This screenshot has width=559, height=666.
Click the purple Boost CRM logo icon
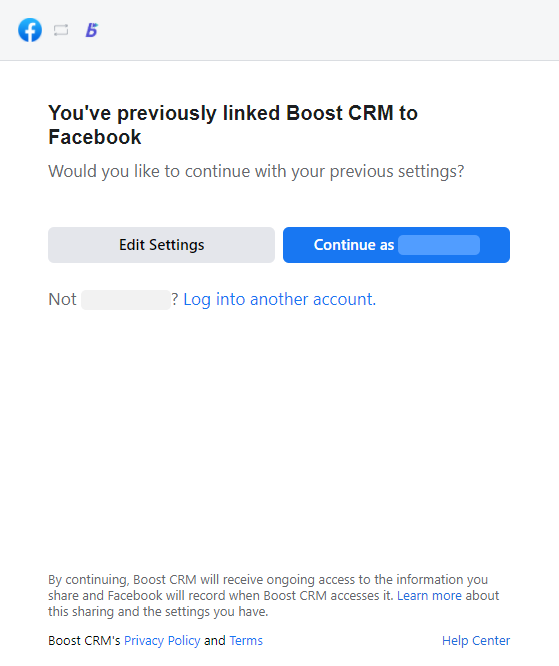click(92, 30)
